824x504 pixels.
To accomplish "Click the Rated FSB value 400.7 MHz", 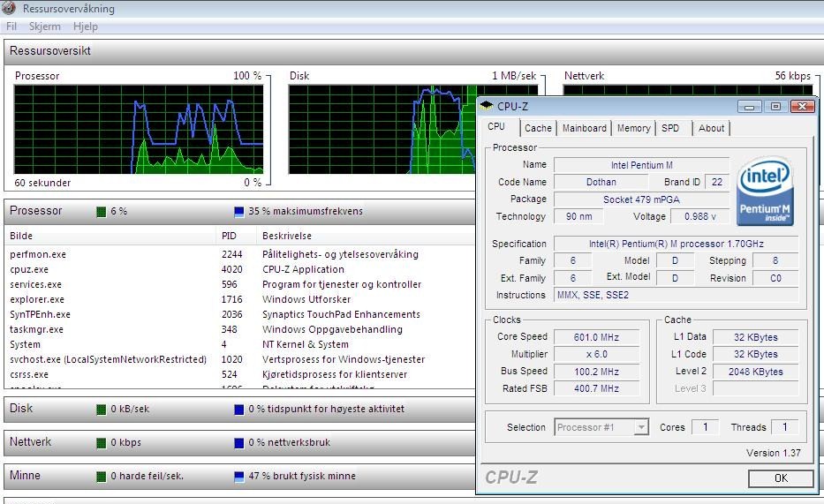I will [x=596, y=388].
